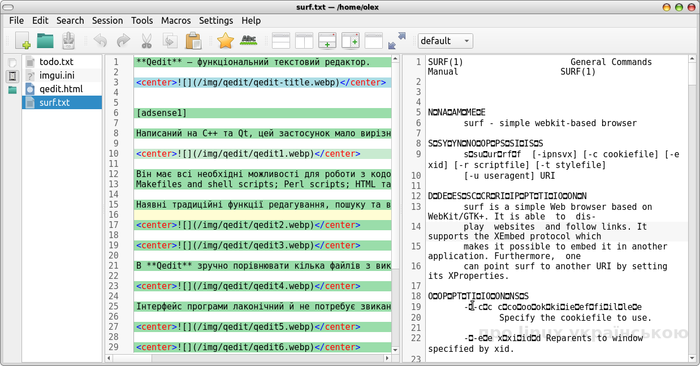Image resolution: width=700 pixels, height=366 pixels.
Task: Click 'surf - simple webkit-based browser' text line
Action: pyautogui.click(x=550, y=123)
